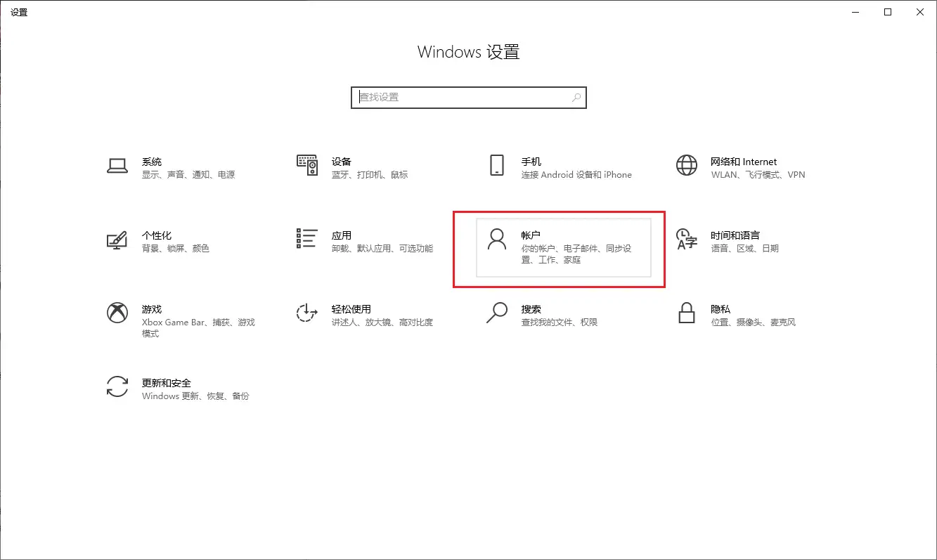Open the 应用 settings title
The width and height of the screenshot is (937, 560).
342,235
